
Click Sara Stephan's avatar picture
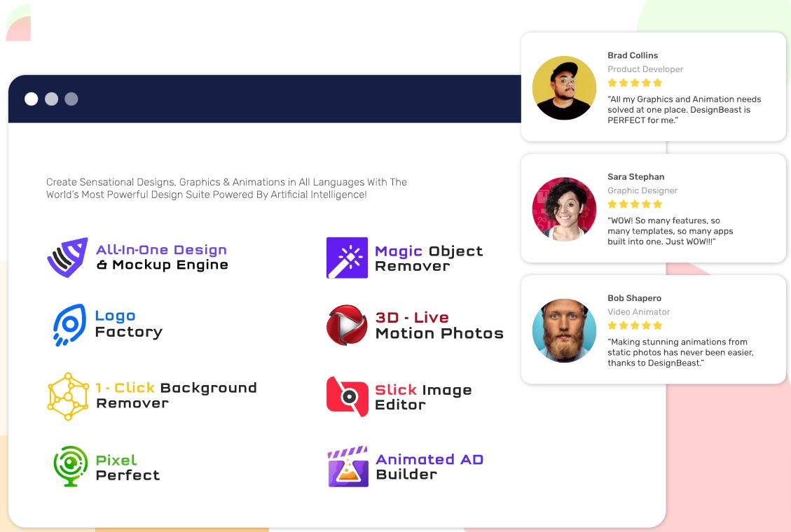(564, 209)
